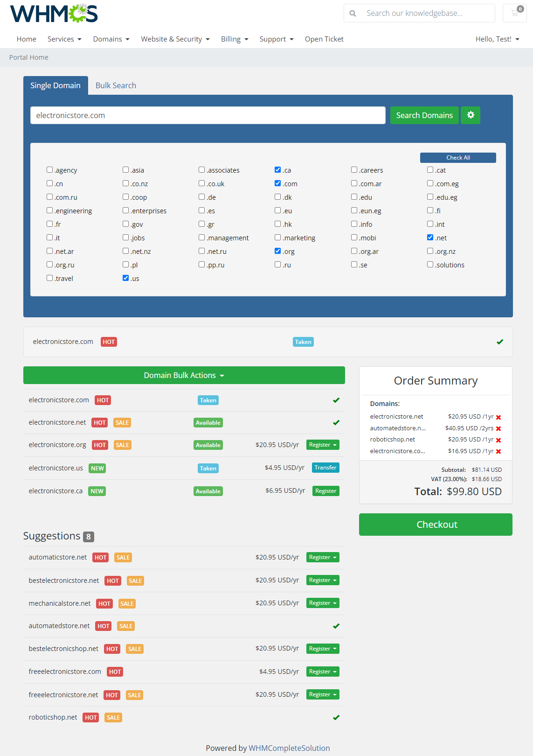Click the domain name search input field

pos(208,115)
